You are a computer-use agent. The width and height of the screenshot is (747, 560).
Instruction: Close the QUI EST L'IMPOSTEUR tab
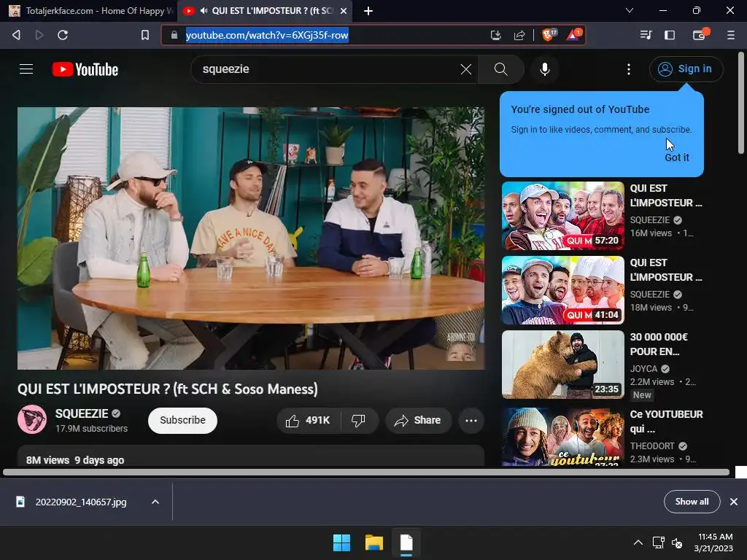pos(344,10)
